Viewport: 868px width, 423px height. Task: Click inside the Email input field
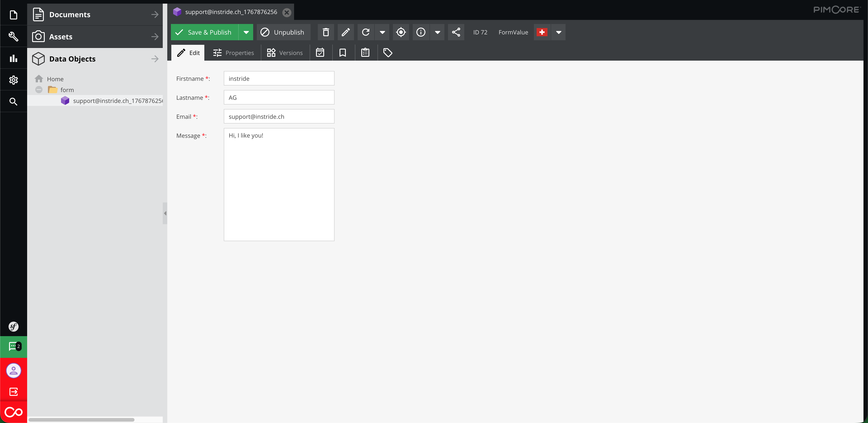pos(279,116)
